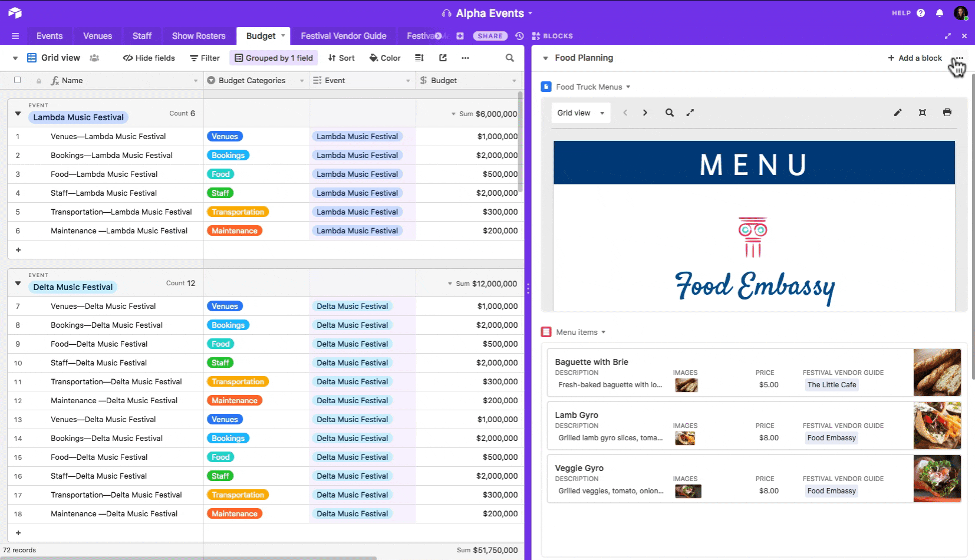Image resolution: width=975 pixels, height=560 pixels.
Task: Select Food—Lambda Music Festival row name
Action: (x=104, y=174)
